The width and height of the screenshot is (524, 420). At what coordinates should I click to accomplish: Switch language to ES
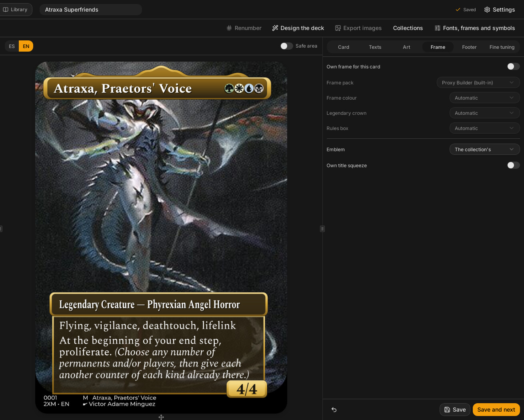(12, 46)
